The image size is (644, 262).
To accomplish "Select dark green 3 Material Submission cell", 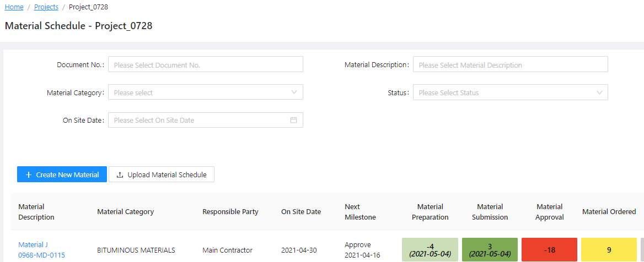I will (490, 250).
